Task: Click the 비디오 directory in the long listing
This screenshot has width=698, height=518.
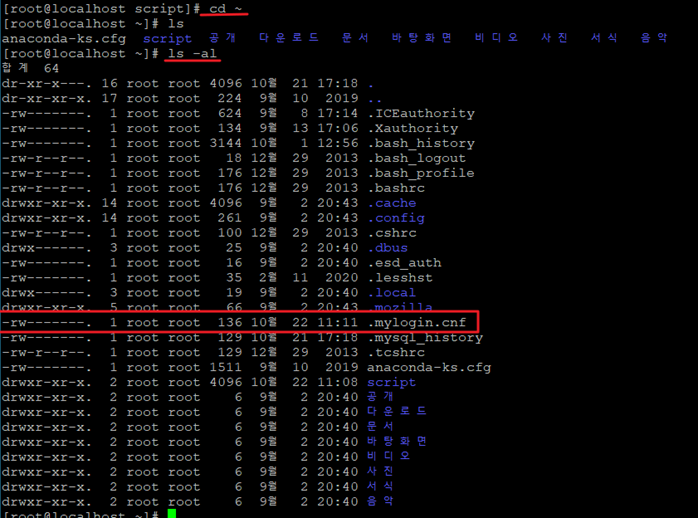Action: [x=389, y=456]
